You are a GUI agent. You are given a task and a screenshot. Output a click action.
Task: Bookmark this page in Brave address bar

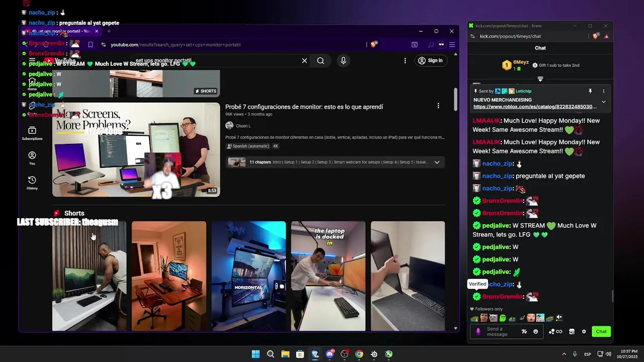[x=90, y=44]
